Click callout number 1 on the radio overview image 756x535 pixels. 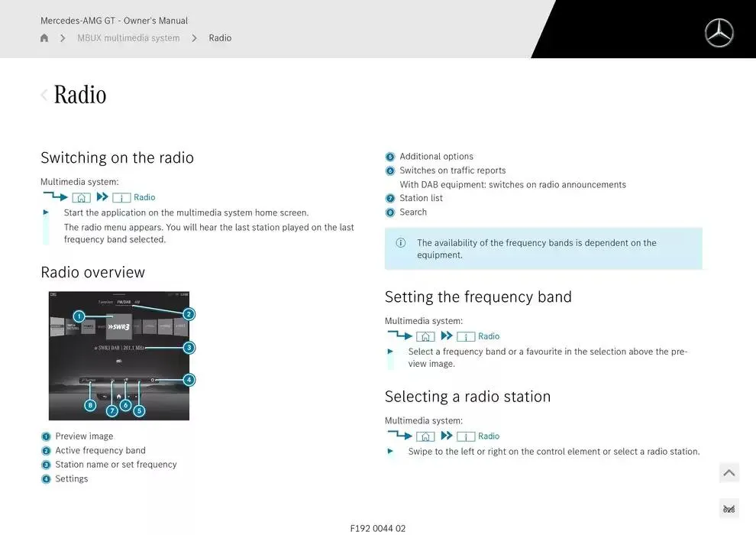[x=79, y=316]
